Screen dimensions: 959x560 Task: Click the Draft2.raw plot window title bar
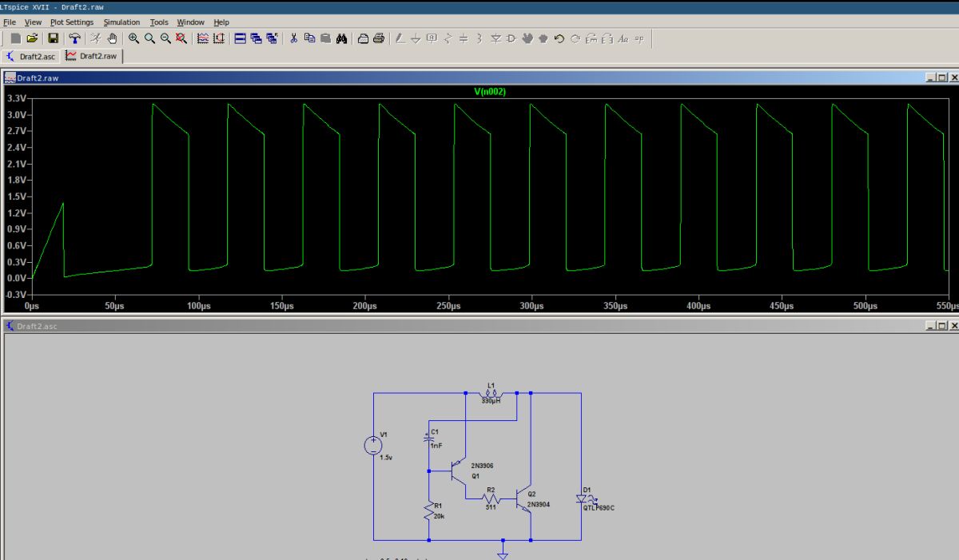pyautogui.click(x=479, y=77)
